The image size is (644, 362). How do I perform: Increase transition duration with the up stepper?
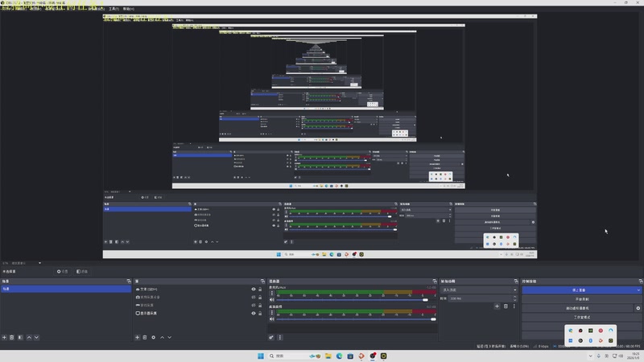(514, 297)
